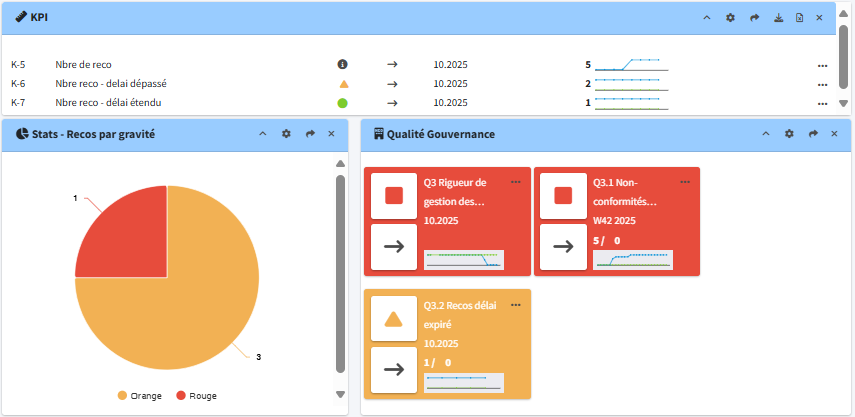Image resolution: width=855 pixels, height=417 pixels.
Task: Click the Stats panel scrollbar down arrow
Action: tap(340, 394)
